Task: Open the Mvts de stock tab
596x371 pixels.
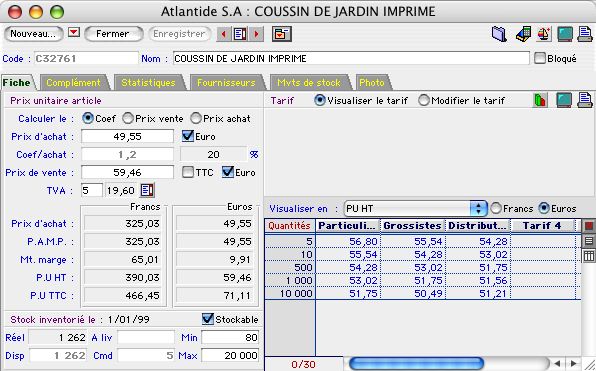Action: [309, 82]
